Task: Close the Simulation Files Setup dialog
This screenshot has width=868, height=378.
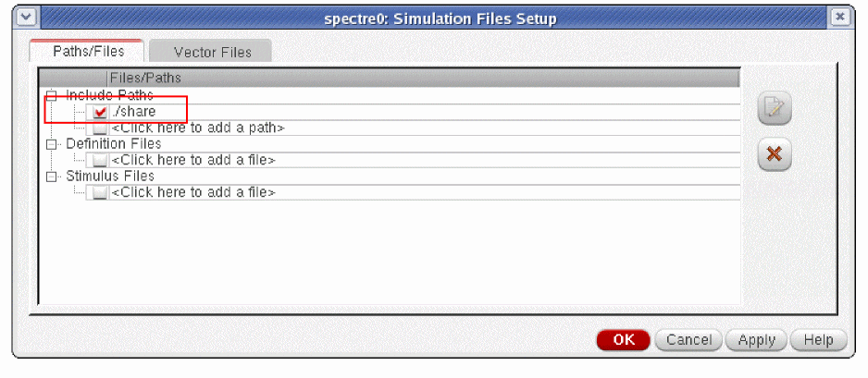Action: pos(839,18)
